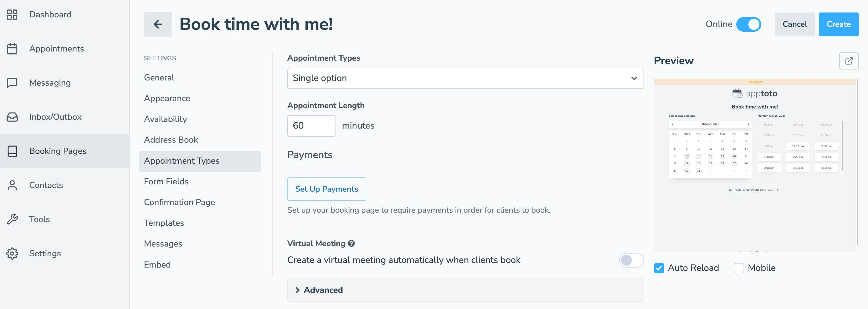Select October 16 in preview calendar
Viewport: 868px width, 309px height.
tap(687, 156)
